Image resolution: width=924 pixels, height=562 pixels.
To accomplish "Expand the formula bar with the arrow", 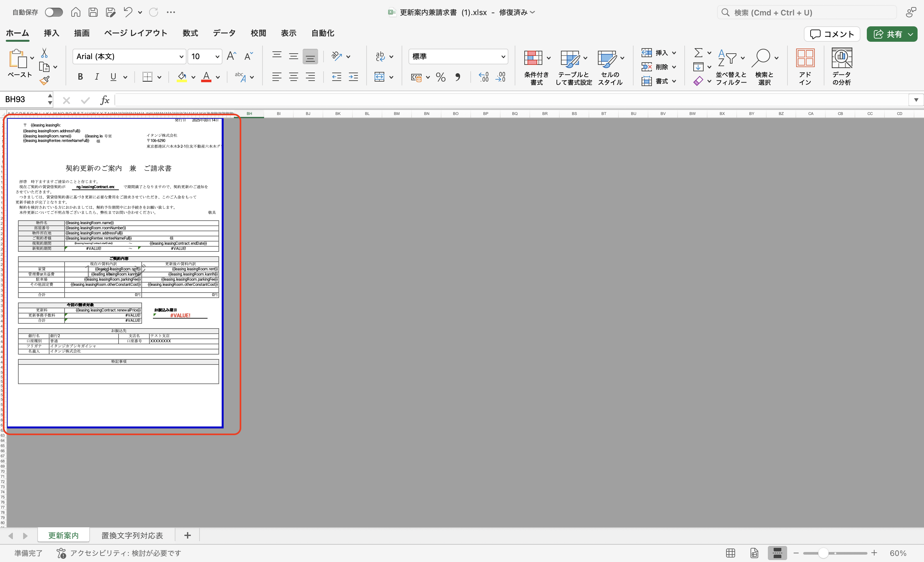I will click(x=916, y=100).
